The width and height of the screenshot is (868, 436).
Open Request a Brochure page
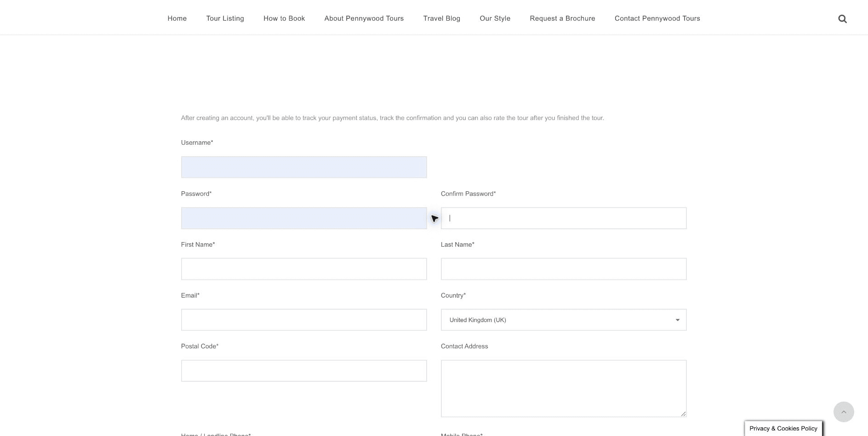pos(562,18)
